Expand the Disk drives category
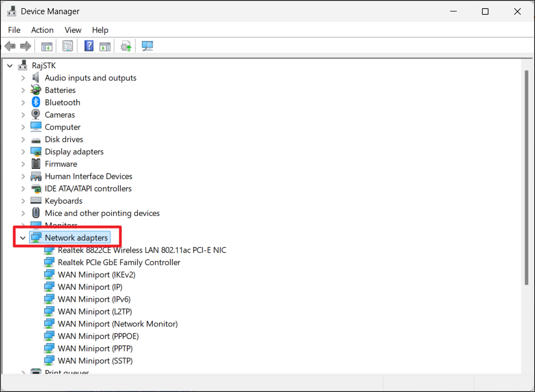535x392 pixels. [22, 139]
